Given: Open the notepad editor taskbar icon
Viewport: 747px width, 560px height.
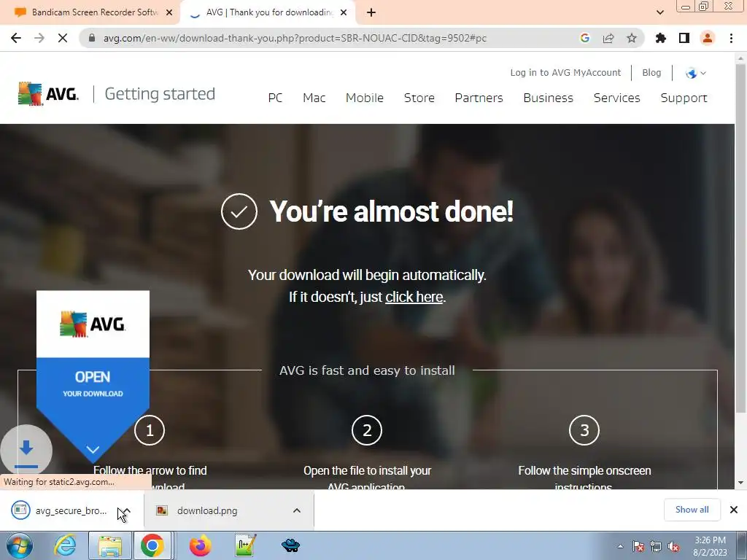Looking at the screenshot, I should coord(246,545).
